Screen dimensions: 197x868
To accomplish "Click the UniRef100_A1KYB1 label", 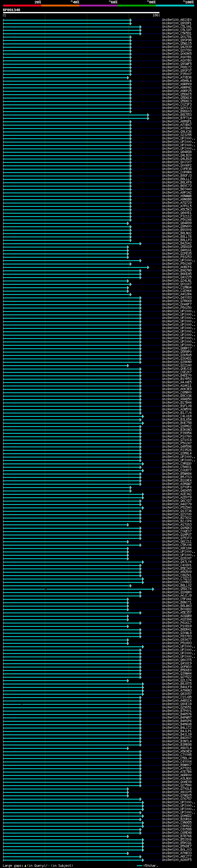I will [177, 57].
